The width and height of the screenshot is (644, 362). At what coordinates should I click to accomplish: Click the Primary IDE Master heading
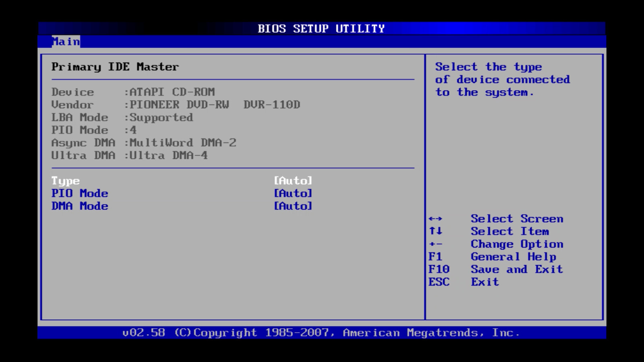[115, 67]
